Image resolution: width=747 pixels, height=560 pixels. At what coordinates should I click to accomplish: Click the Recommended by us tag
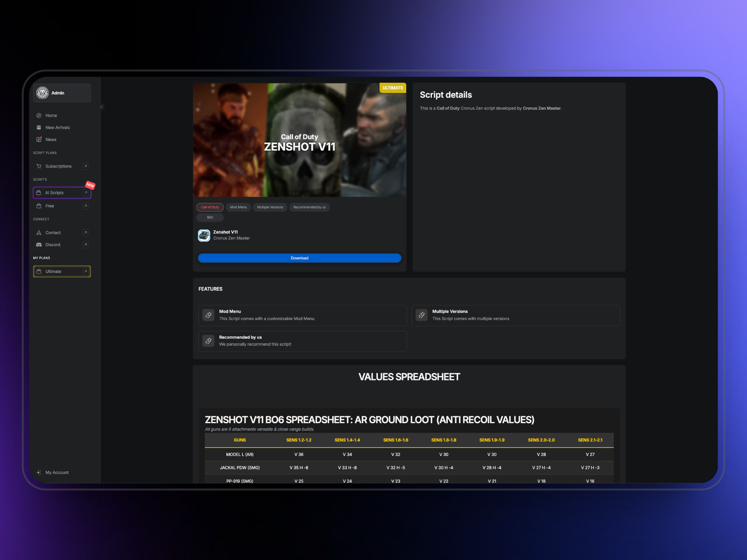click(x=310, y=207)
